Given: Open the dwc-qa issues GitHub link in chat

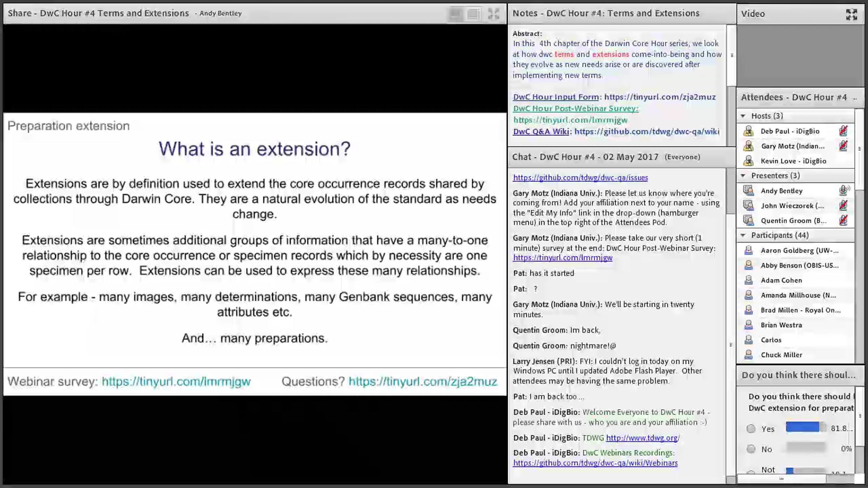Looking at the screenshot, I should coord(580,177).
